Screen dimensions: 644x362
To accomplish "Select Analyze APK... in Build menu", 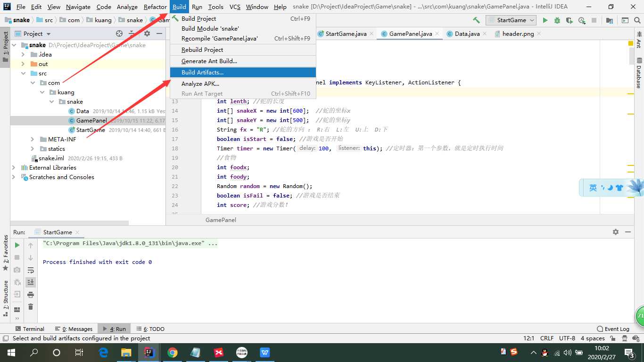I will 243,84.
